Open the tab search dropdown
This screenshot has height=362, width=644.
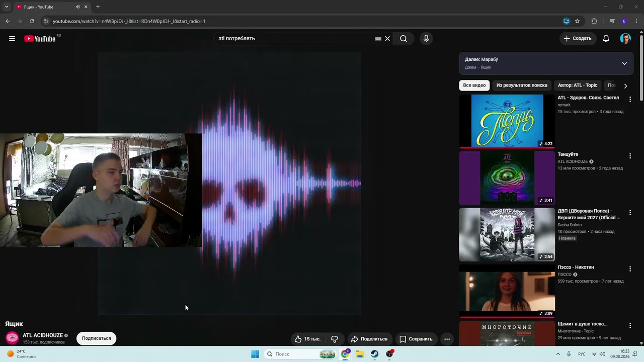pos(7,7)
